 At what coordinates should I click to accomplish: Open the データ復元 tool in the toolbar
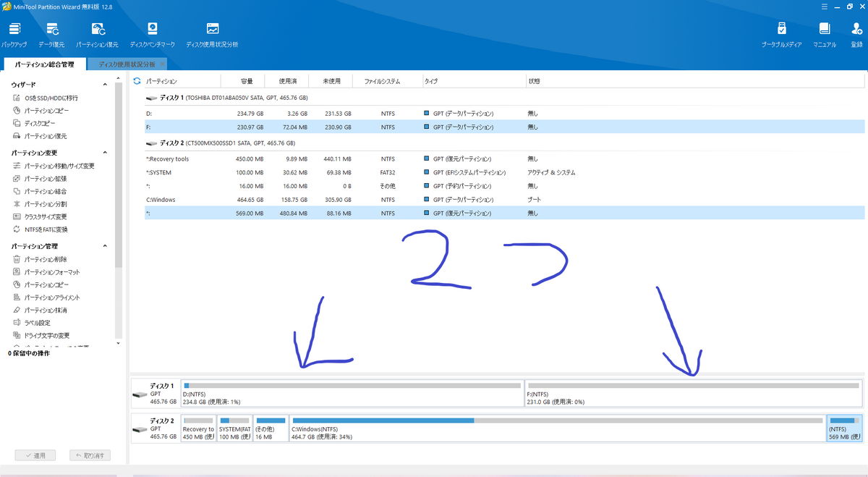[x=52, y=35]
